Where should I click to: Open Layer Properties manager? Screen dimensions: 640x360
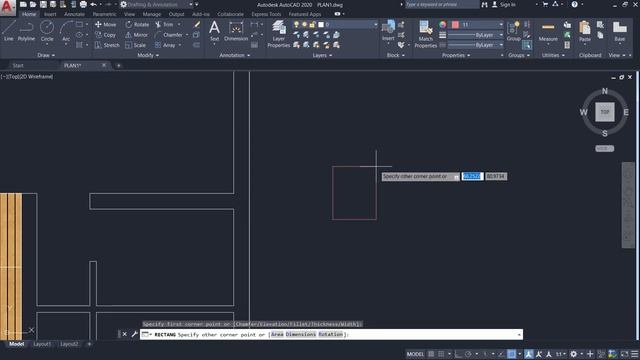[x=279, y=34]
